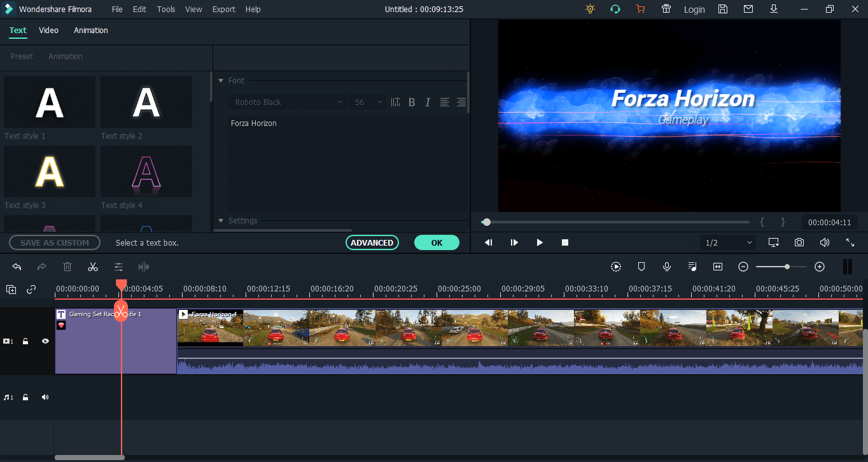The image size is (868, 462).
Task: Click the audio waveform icon in toolbar
Action: (x=144, y=267)
